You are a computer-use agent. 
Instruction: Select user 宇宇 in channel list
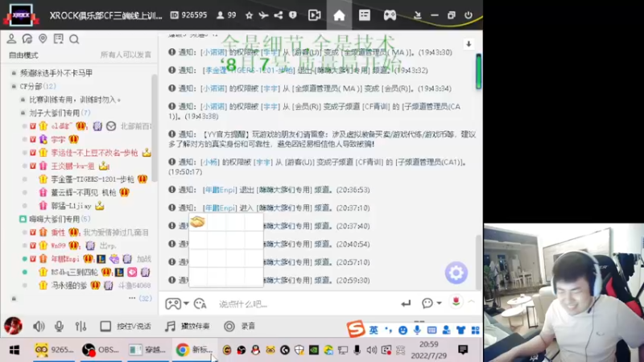coord(58,139)
